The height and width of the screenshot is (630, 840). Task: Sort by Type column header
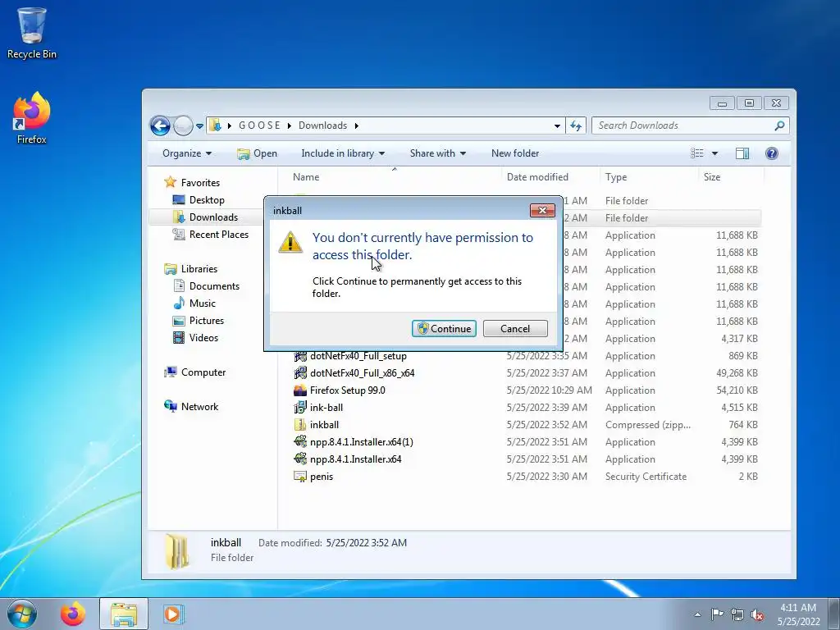pyautogui.click(x=616, y=177)
